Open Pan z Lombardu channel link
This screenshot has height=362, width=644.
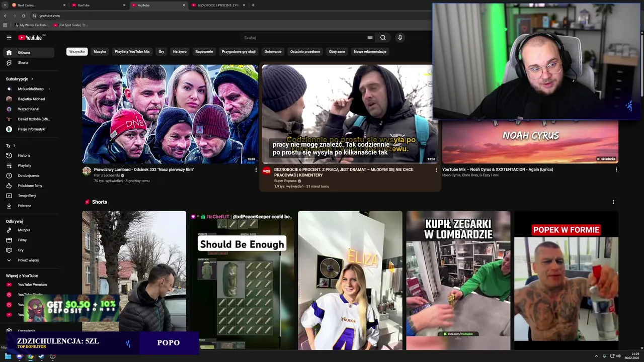click(x=107, y=175)
